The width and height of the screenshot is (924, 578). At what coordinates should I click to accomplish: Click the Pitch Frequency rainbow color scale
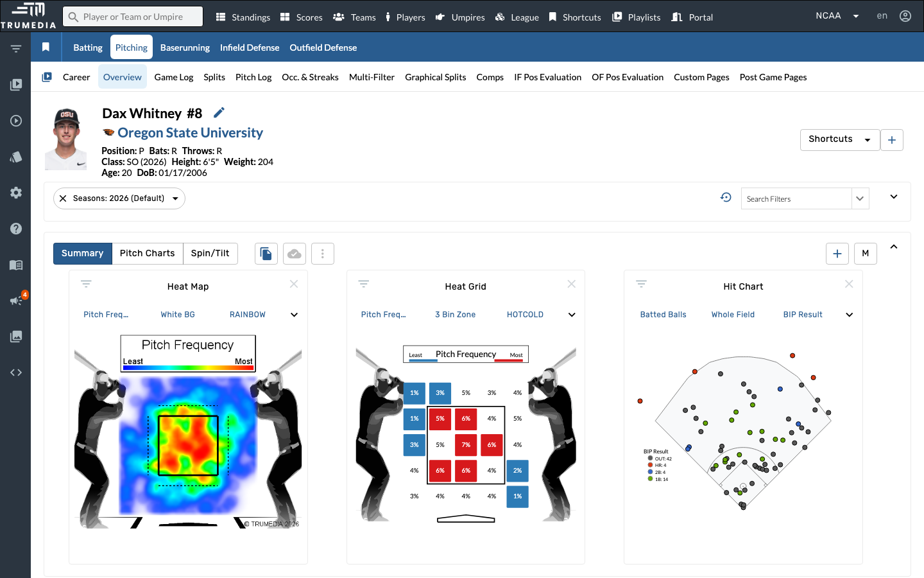pos(188,368)
